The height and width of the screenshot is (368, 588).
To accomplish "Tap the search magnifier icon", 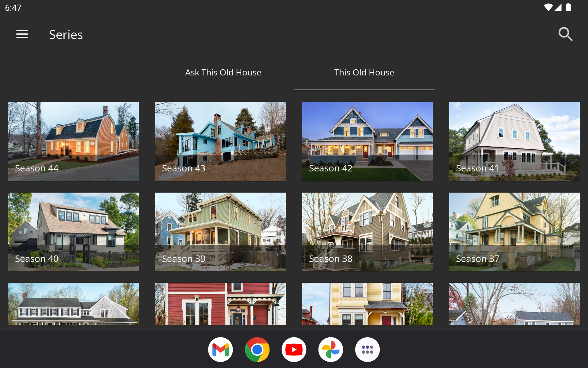I will (x=565, y=34).
